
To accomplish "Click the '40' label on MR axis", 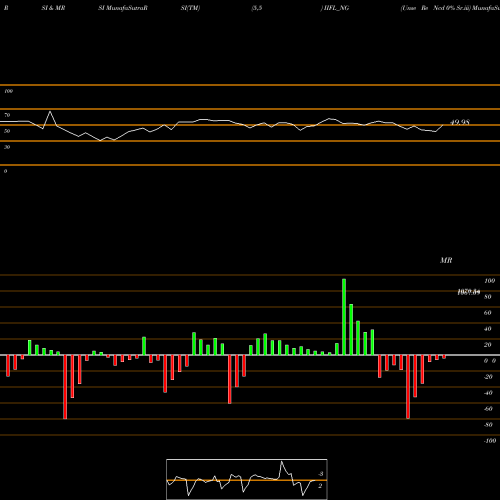I will click(x=488, y=329).
